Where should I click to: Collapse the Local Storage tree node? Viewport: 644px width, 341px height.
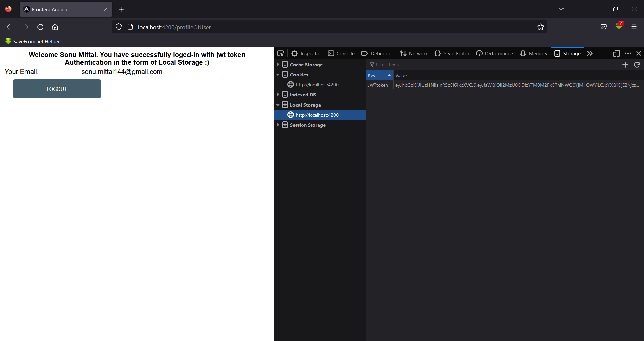point(278,105)
